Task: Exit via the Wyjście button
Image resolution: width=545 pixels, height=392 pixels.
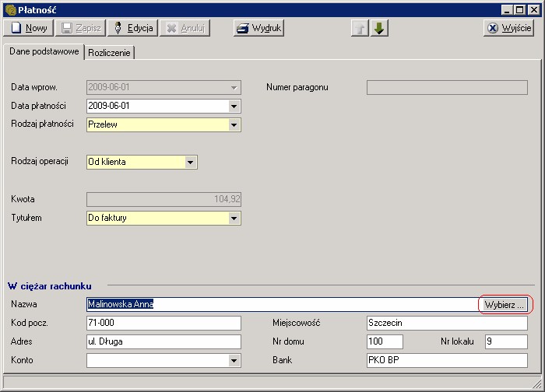Action: [508, 28]
